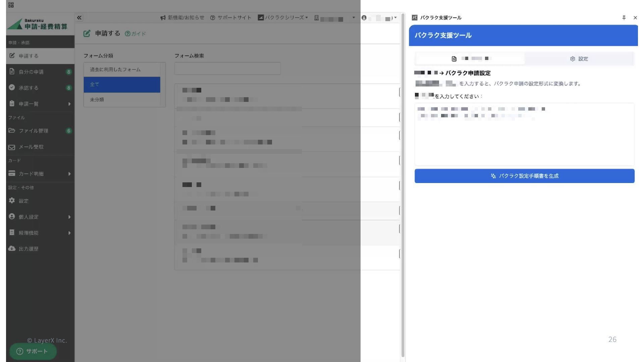Click the カード明細 card icon
This screenshot has height=362, width=644.
pos(12,173)
